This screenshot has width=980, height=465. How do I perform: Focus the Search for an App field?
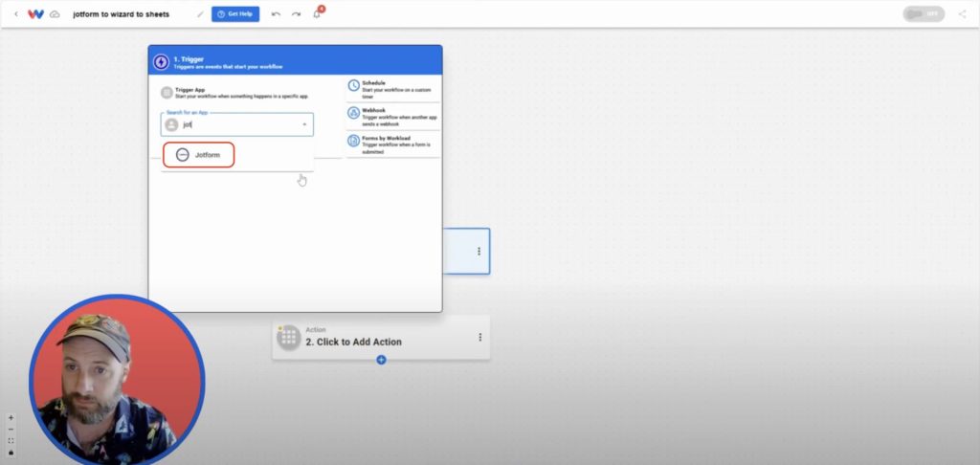(237, 124)
